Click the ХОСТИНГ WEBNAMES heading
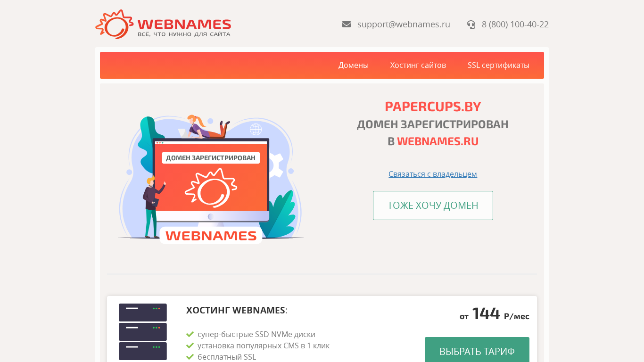Viewport: 644px width, 362px height. [x=235, y=310]
